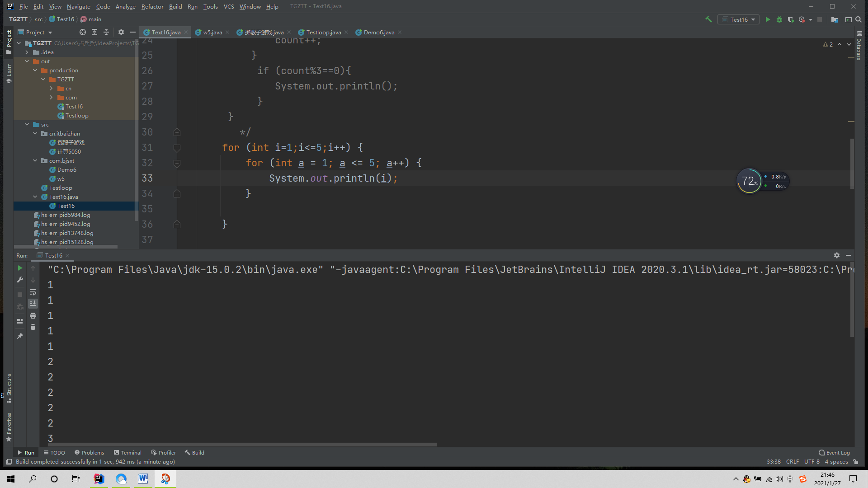
Task: Toggle read-only lock icon in status bar
Action: [856, 461]
